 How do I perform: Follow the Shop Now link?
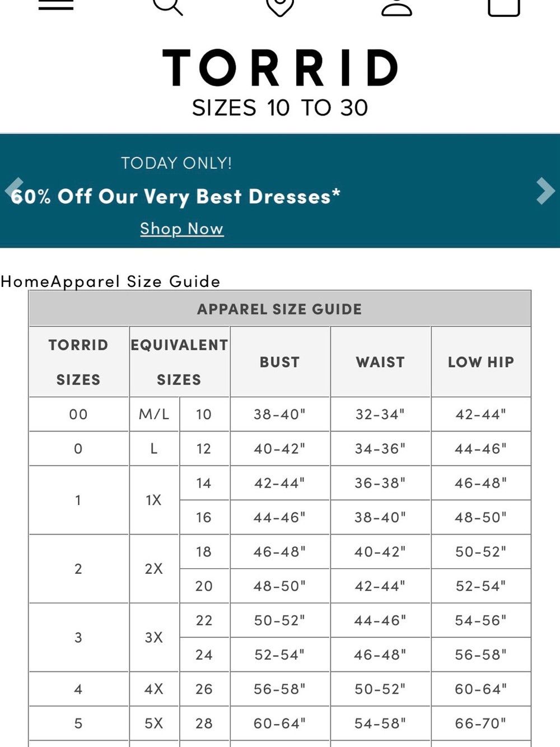[181, 229]
